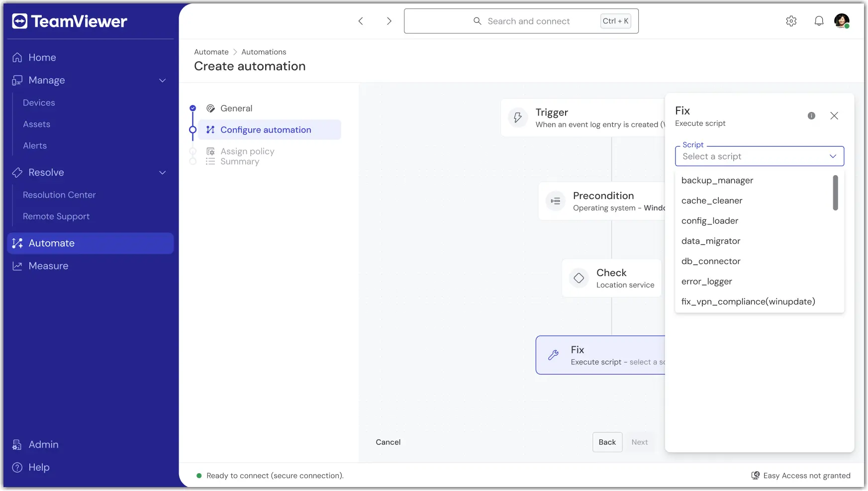868x491 pixels.
Task: Click the Ctrl + K shortcut badge
Action: (x=615, y=21)
